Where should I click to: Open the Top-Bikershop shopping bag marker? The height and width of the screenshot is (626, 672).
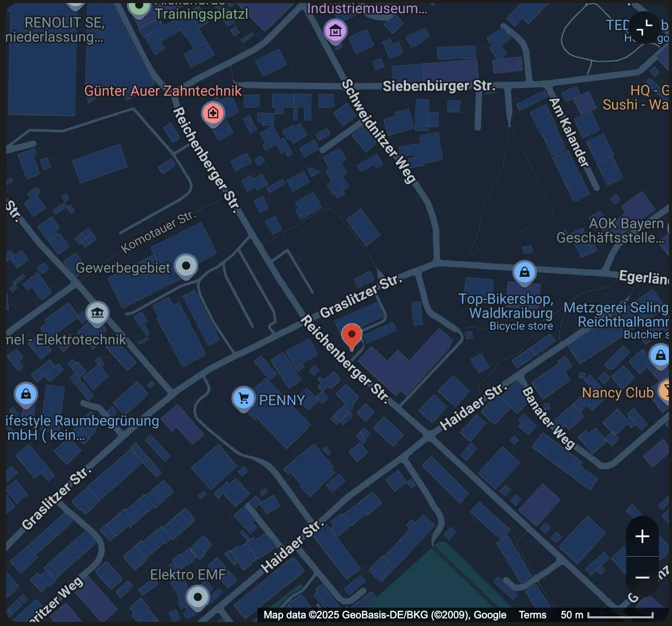(x=524, y=273)
